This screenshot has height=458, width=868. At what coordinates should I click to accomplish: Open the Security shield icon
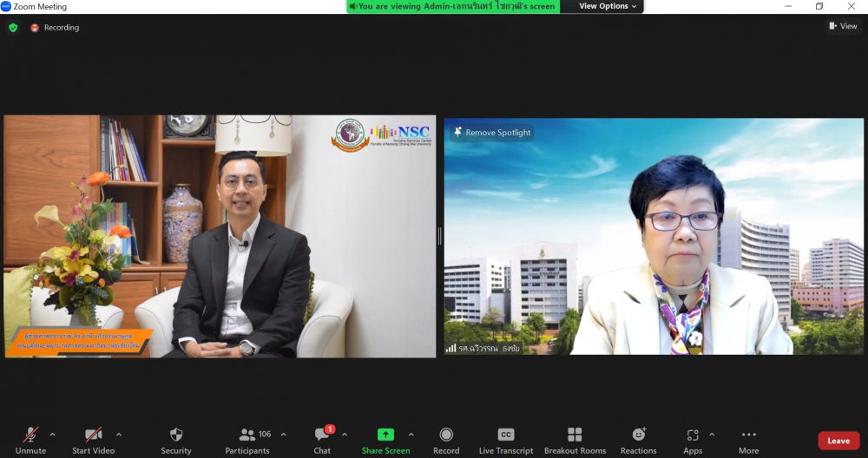[176, 435]
